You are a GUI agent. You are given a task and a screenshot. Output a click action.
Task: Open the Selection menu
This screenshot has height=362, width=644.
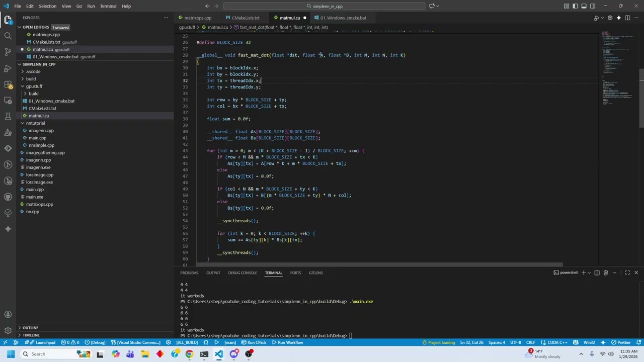[x=47, y=6]
